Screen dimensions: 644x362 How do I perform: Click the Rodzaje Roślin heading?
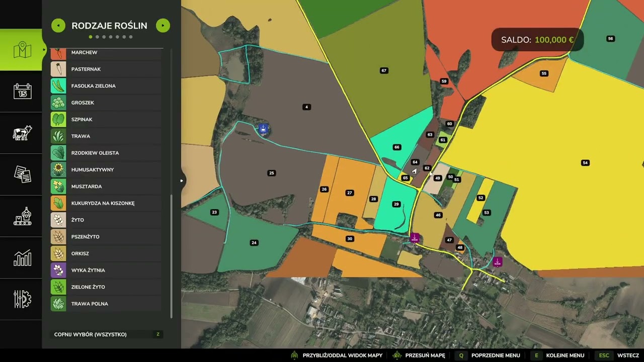tap(109, 26)
